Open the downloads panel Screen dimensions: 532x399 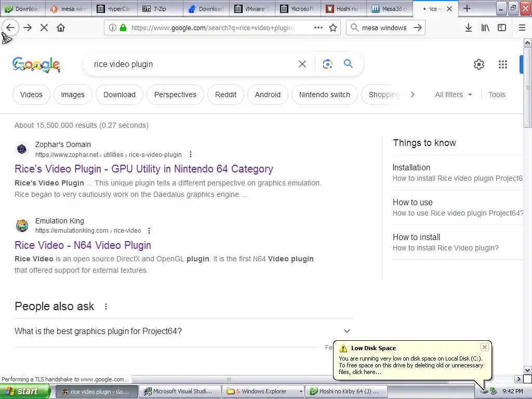click(469, 28)
